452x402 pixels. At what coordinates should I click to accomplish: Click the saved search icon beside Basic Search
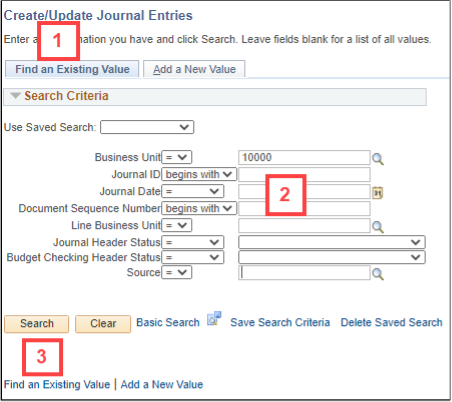point(214,318)
